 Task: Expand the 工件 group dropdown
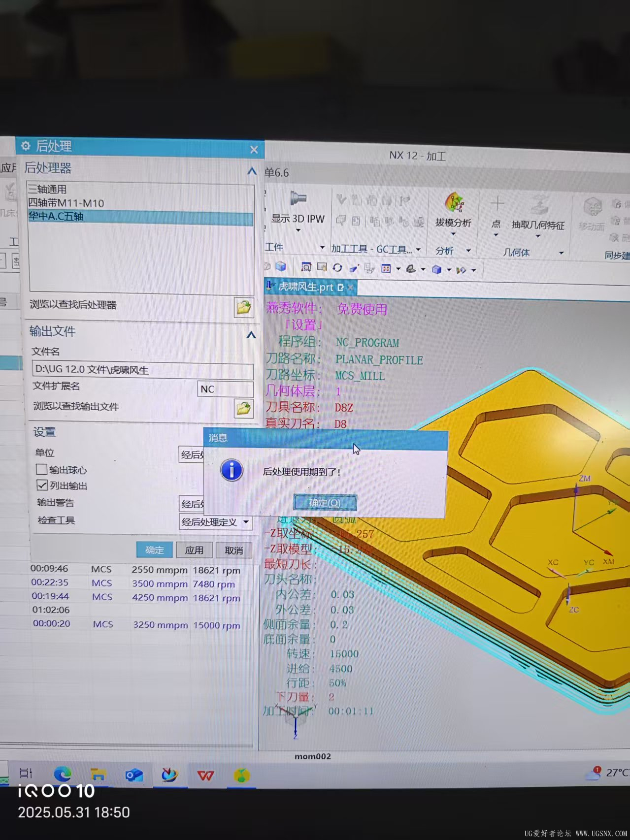(322, 247)
